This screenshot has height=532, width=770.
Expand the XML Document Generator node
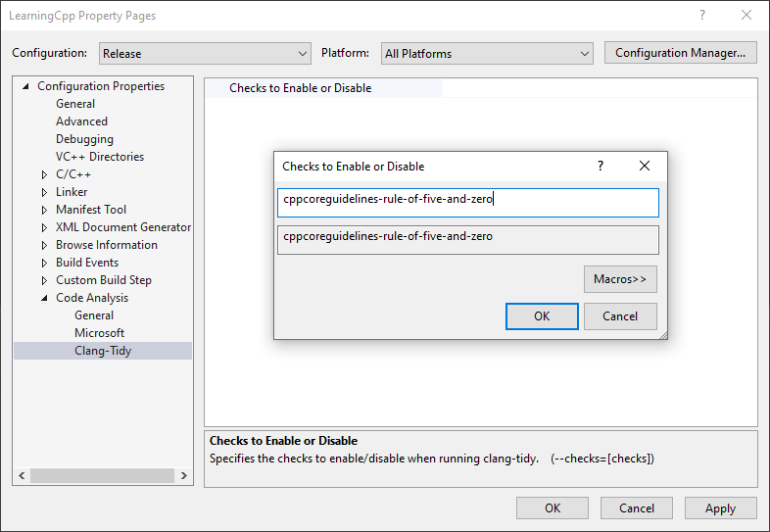(44, 227)
